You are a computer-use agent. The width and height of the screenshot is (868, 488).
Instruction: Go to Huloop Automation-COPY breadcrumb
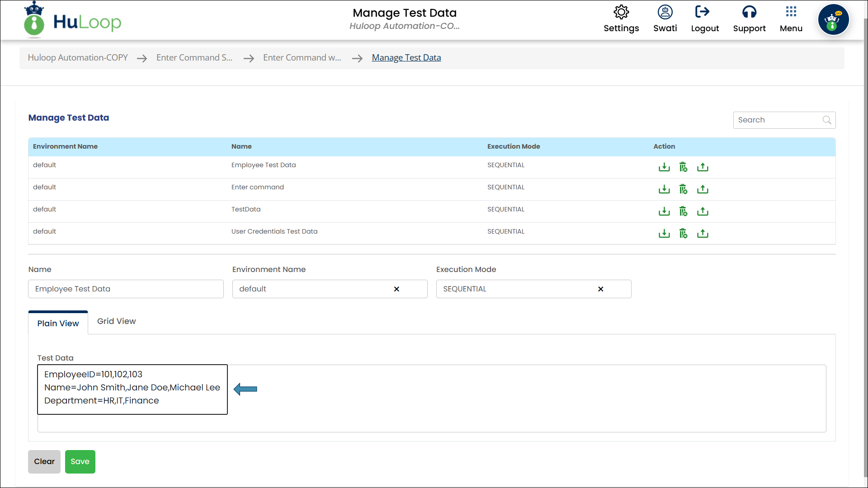click(78, 58)
